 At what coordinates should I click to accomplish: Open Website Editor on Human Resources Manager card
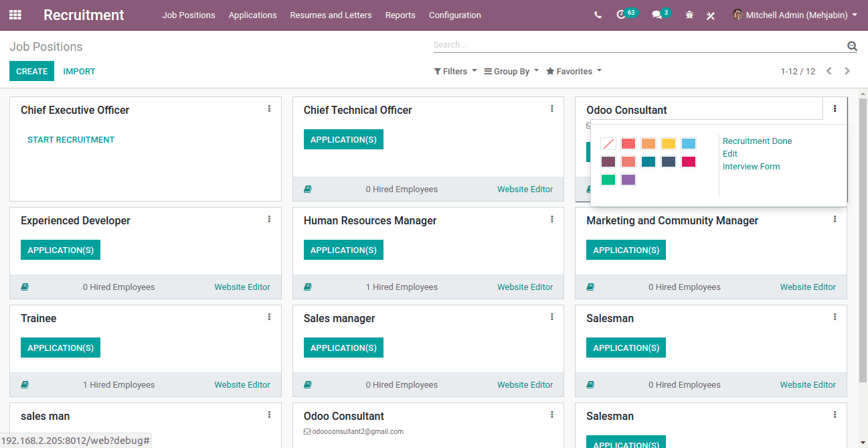[525, 287]
